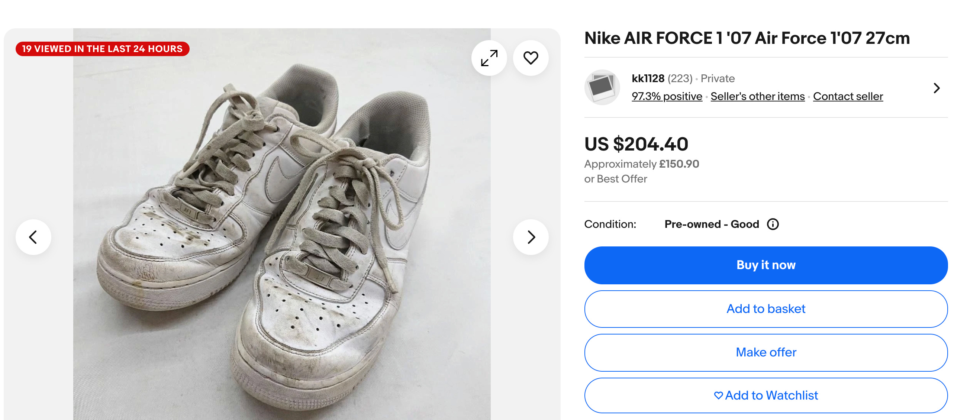Click the seller name kk1128
This screenshot has width=980, height=420.
click(x=648, y=78)
